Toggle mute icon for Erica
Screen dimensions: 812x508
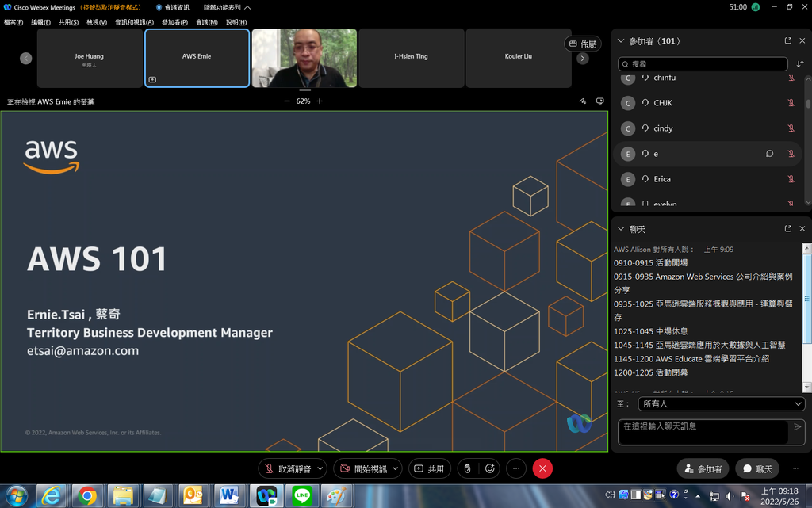coord(791,179)
